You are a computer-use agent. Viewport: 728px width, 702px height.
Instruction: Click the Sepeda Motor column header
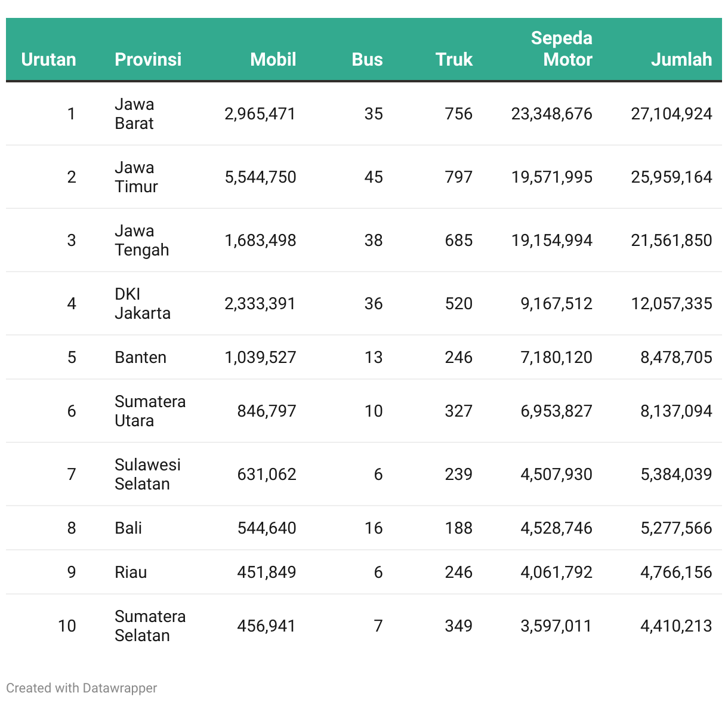click(562, 49)
